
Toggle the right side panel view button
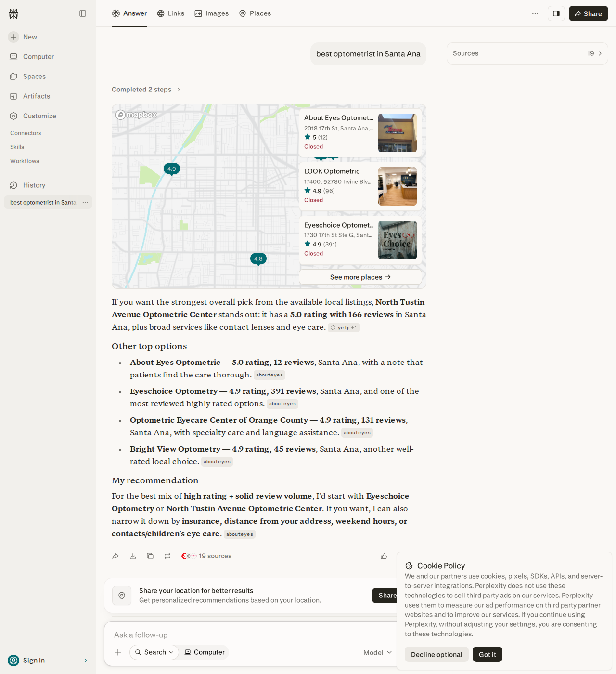tap(556, 13)
